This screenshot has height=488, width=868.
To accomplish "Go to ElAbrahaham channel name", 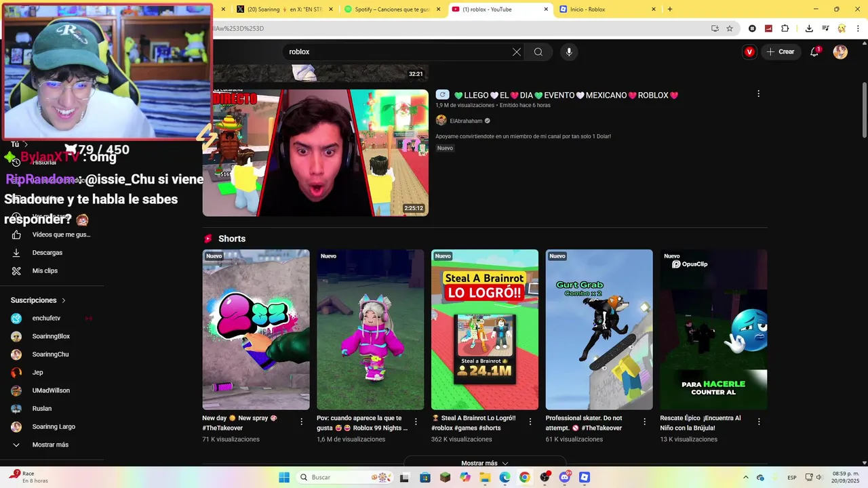I will [466, 121].
